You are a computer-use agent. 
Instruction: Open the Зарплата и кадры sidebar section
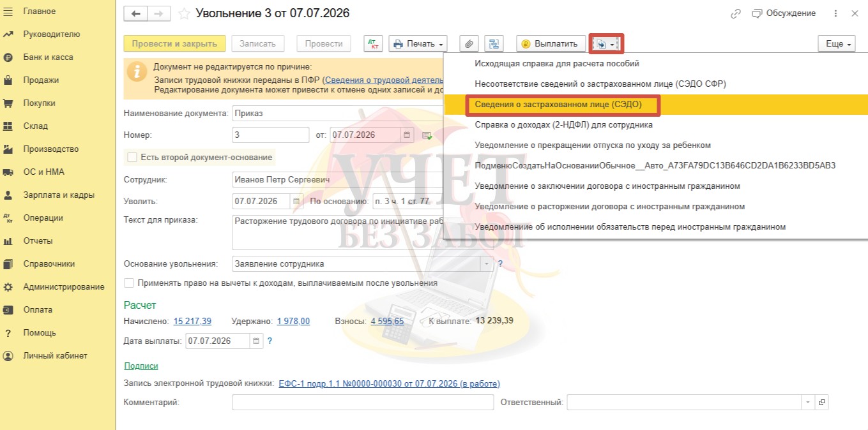click(59, 195)
